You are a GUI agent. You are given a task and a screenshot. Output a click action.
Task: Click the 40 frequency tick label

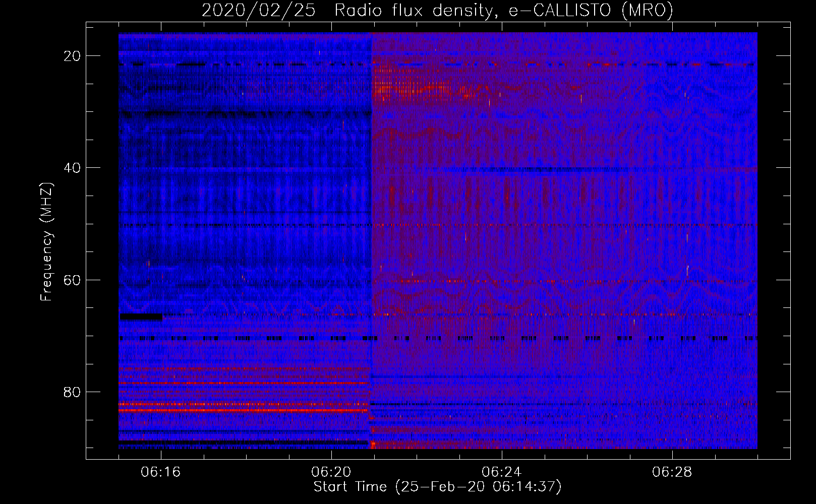tap(72, 168)
